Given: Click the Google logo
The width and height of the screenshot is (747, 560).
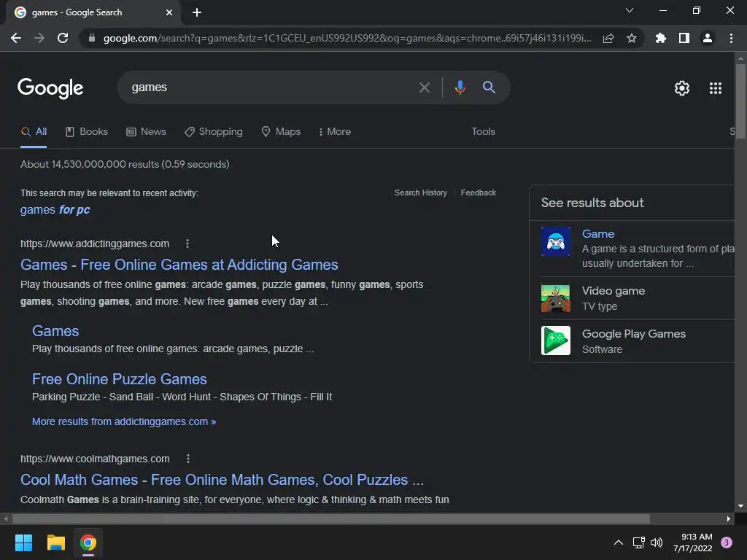Looking at the screenshot, I should 50,88.
